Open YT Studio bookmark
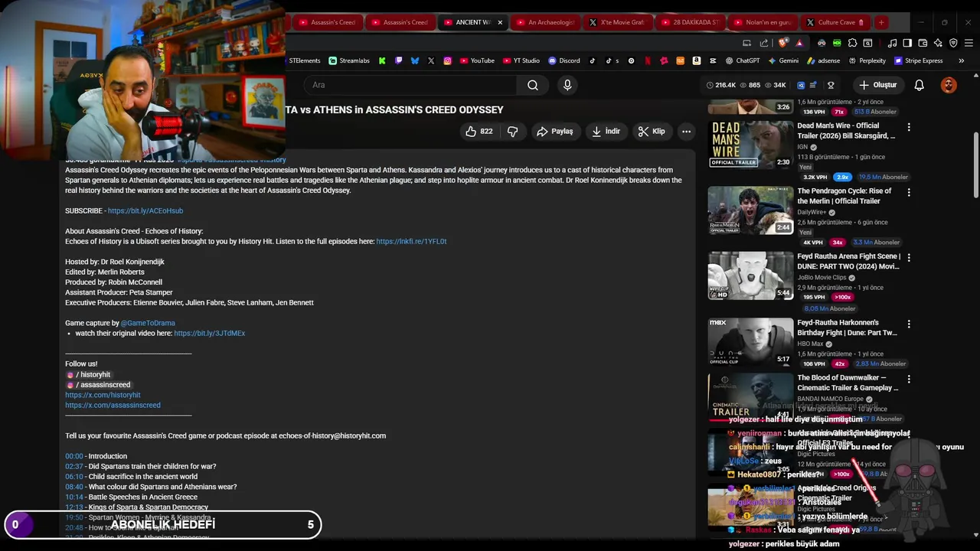The image size is (980, 551). 521,60
